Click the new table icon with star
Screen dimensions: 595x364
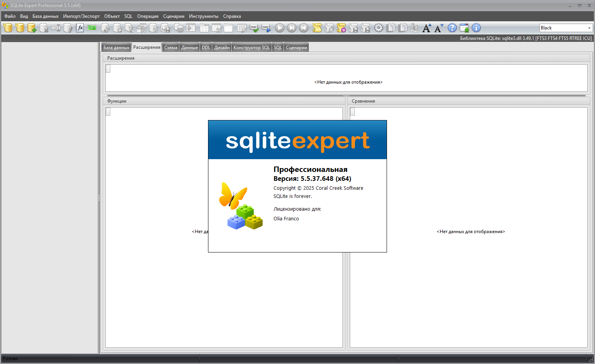tap(204, 28)
